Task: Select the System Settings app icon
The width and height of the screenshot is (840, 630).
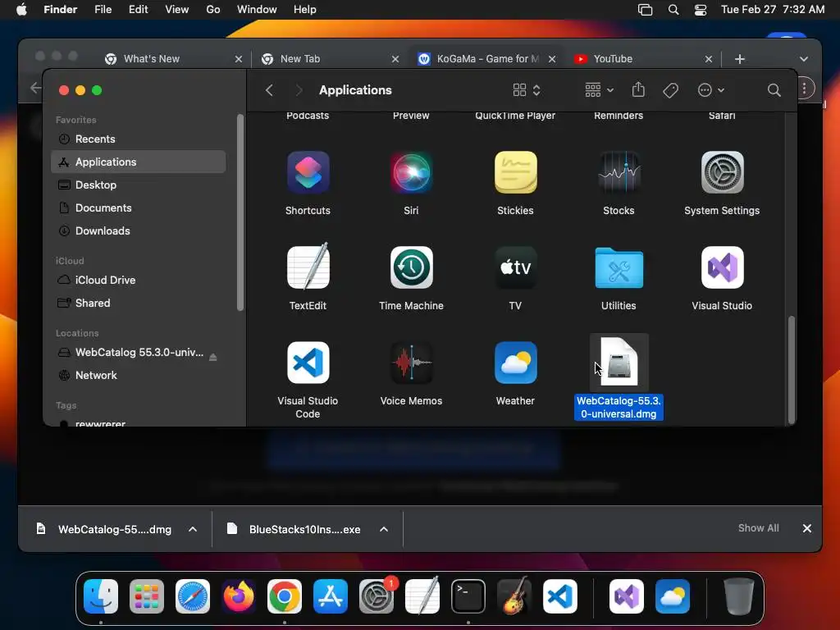Action: click(722, 172)
